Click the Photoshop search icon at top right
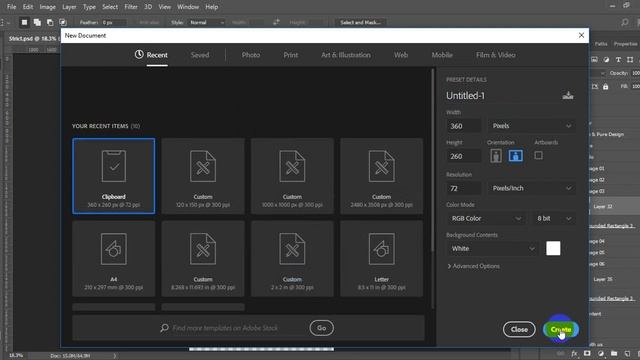This screenshot has width=640, height=360. coord(625,22)
